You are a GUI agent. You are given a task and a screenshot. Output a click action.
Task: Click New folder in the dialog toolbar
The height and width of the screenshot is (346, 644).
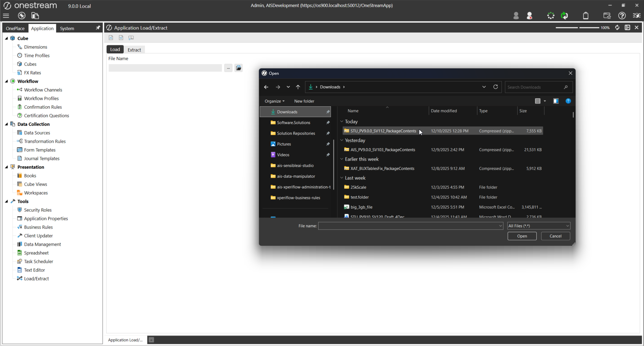(304, 101)
